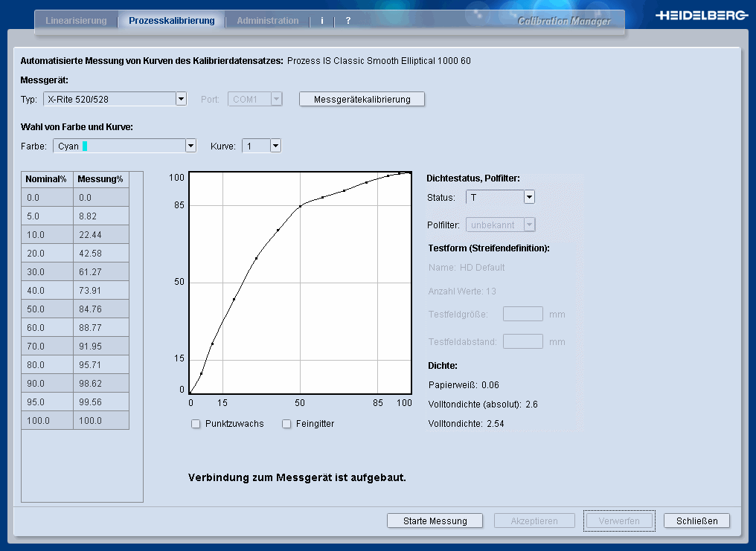Image resolution: width=756 pixels, height=551 pixels.
Task: Open the '?' help tab
Action: (348, 21)
